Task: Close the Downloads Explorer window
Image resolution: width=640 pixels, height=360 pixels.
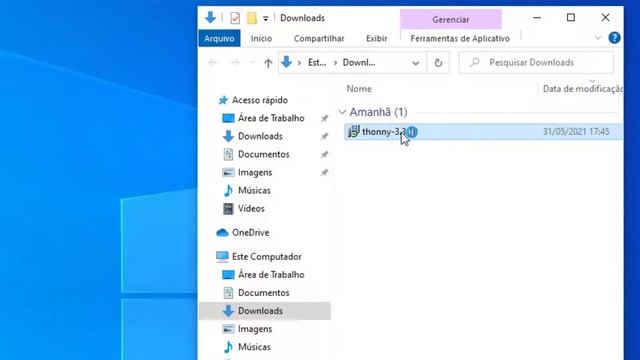Action: pyautogui.click(x=605, y=18)
